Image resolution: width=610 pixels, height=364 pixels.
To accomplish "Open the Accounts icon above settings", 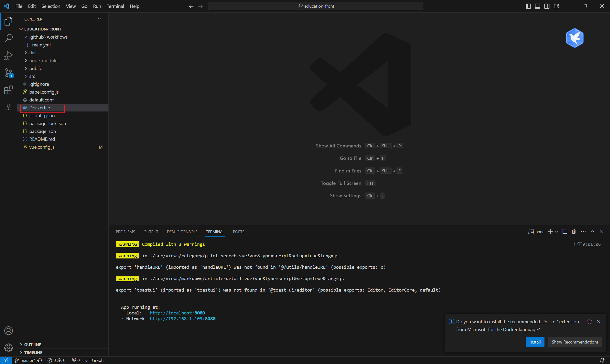I will tap(9, 331).
